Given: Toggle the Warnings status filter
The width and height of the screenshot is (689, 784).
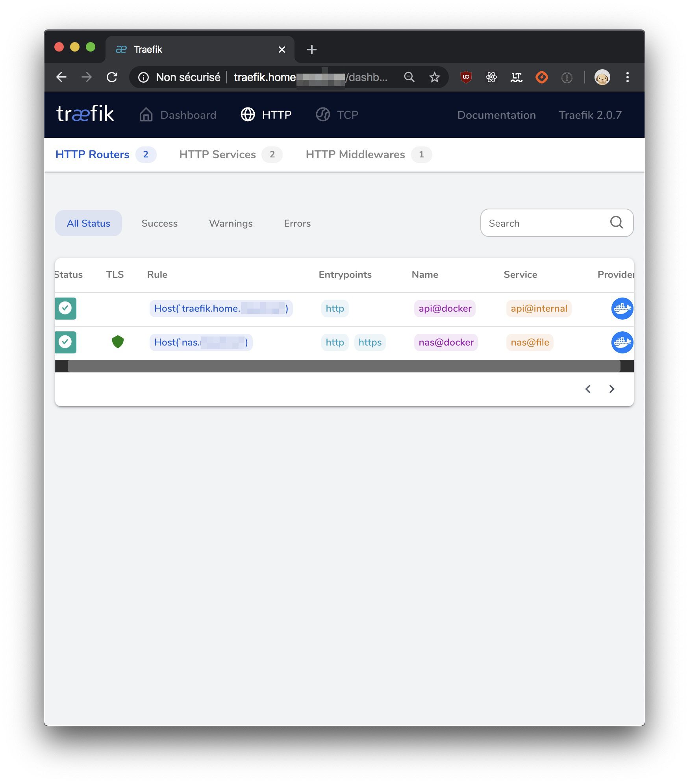Looking at the screenshot, I should click(231, 223).
